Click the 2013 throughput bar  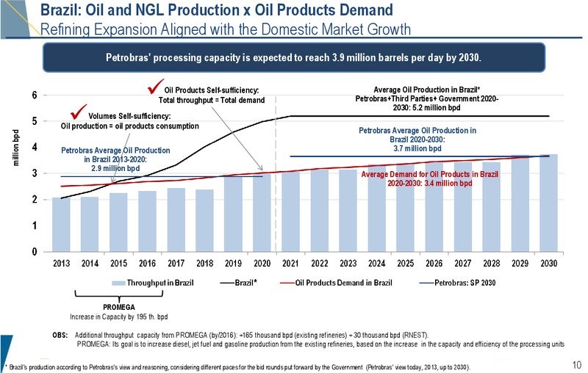click(x=61, y=225)
